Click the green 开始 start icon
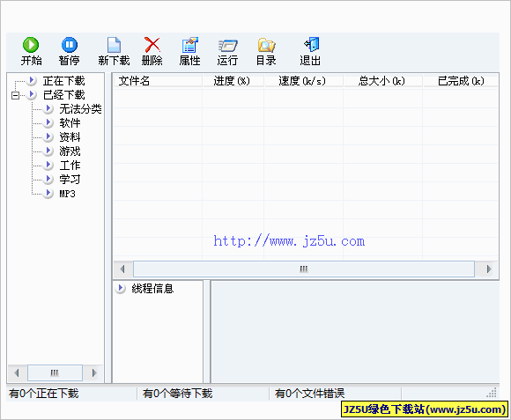This screenshot has width=511, height=420. coord(31,45)
